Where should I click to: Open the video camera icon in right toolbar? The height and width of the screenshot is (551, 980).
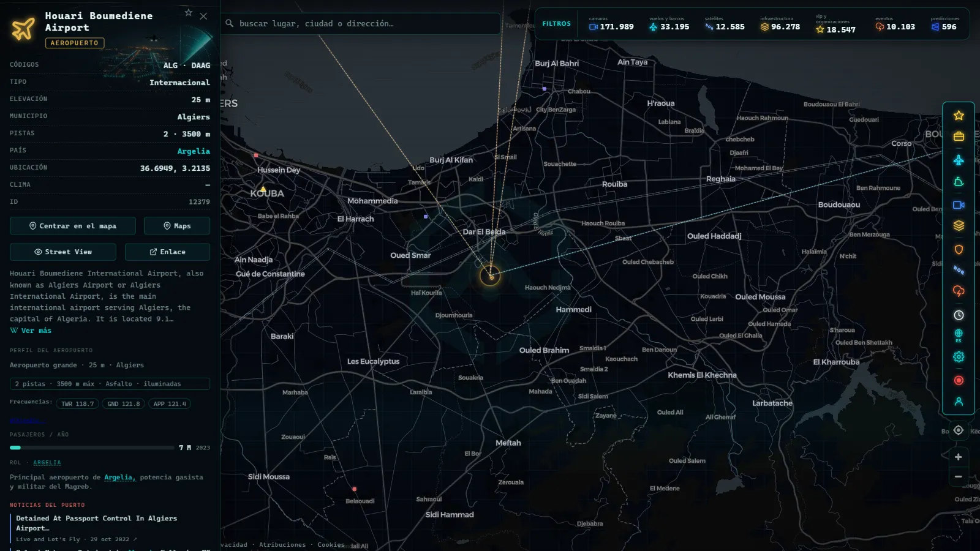coord(959,205)
